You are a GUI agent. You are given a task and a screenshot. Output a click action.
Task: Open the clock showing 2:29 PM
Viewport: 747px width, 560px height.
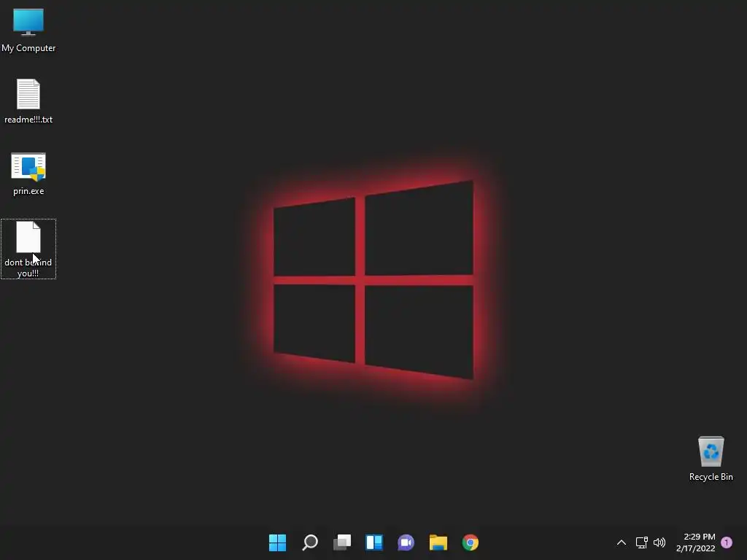point(696,542)
